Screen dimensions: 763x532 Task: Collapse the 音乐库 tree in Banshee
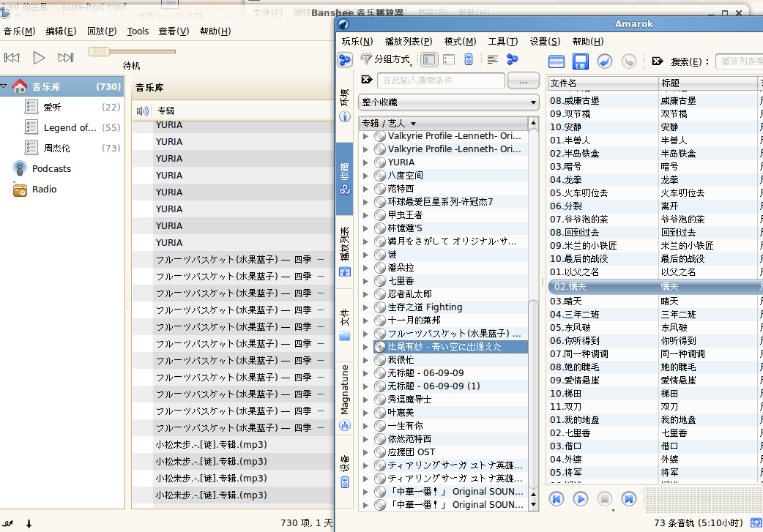[4, 86]
